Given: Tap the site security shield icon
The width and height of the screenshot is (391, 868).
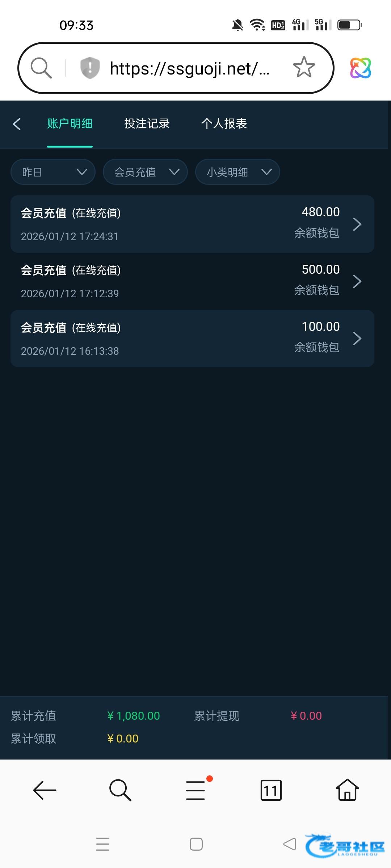Looking at the screenshot, I should pos(90,68).
